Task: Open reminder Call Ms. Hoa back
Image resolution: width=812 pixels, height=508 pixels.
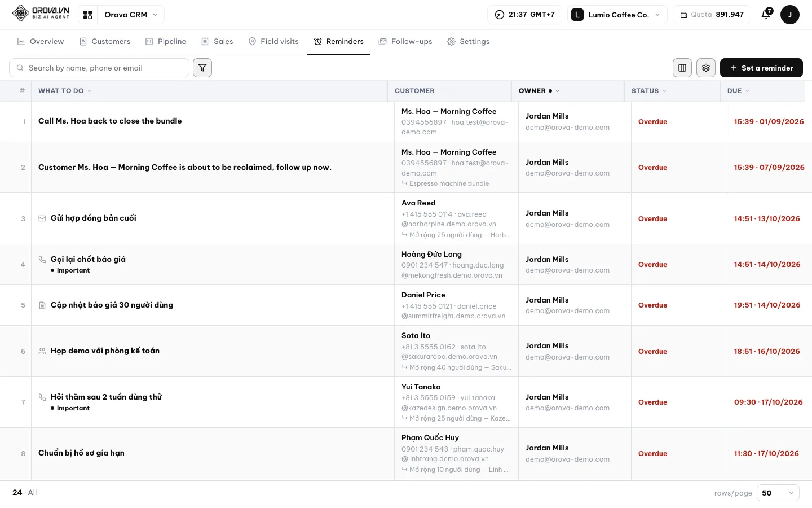Action: 110,121
